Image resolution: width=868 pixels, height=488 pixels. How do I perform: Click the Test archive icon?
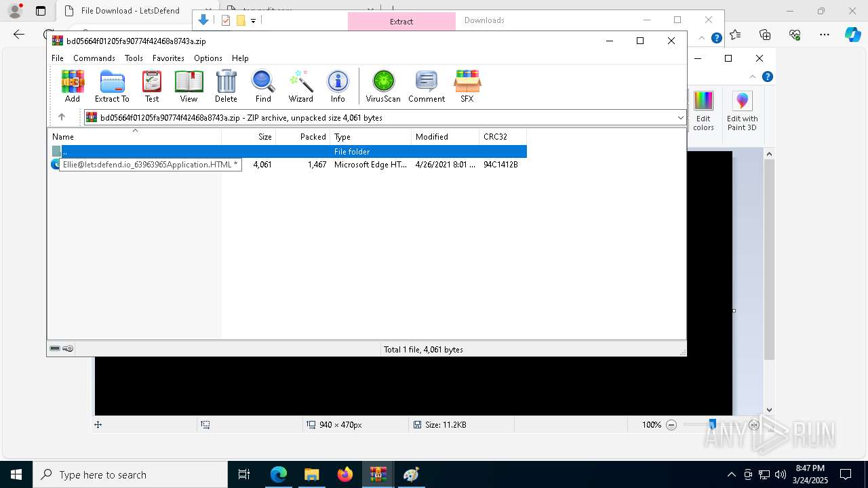(x=152, y=86)
